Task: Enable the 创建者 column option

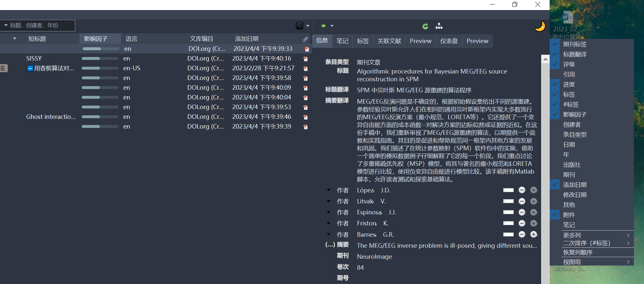Action: click(x=592, y=125)
